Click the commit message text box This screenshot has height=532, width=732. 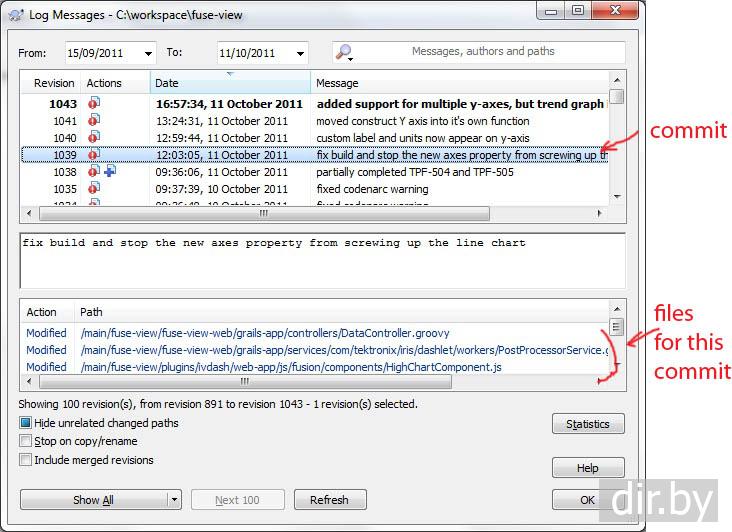point(323,260)
